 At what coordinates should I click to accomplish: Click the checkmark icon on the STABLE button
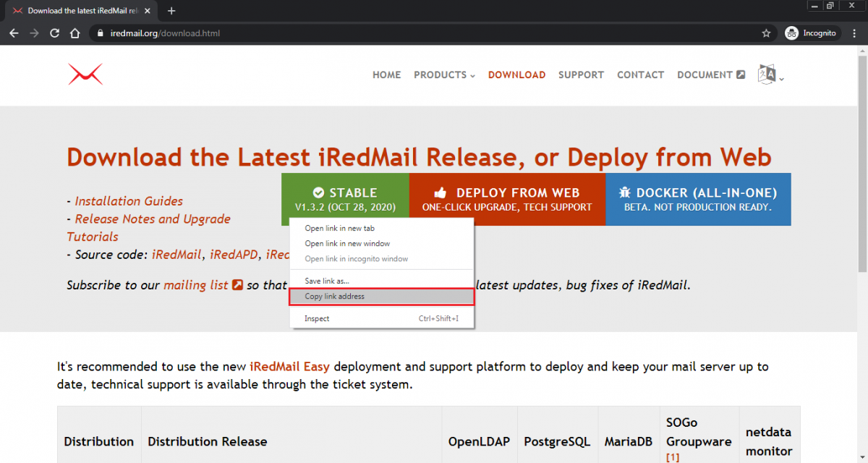(319, 192)
